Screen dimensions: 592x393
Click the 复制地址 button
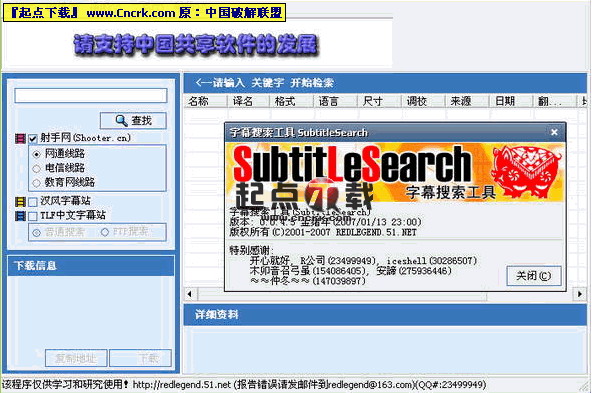pyautogui.click(x=76, y=358)
